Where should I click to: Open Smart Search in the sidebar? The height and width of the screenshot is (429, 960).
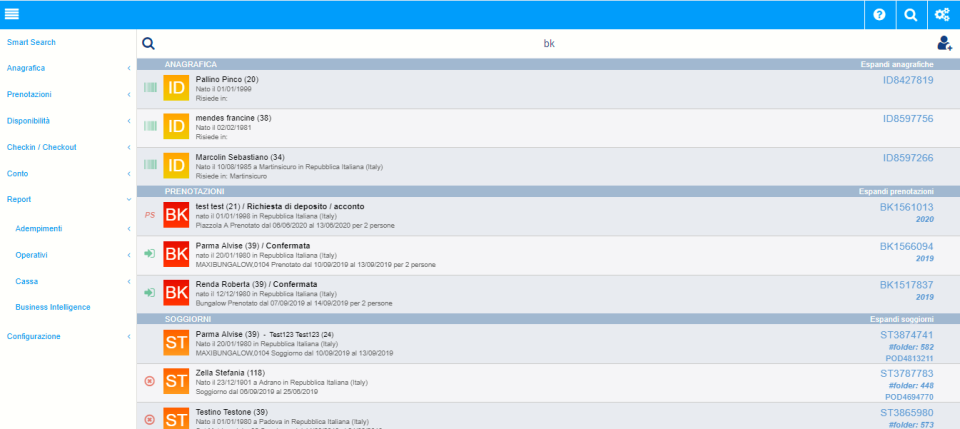coord(31,42)
